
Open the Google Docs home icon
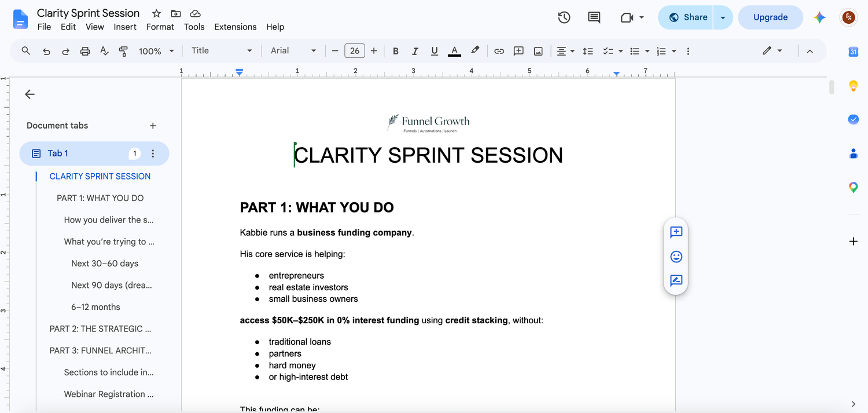[20, 19]
